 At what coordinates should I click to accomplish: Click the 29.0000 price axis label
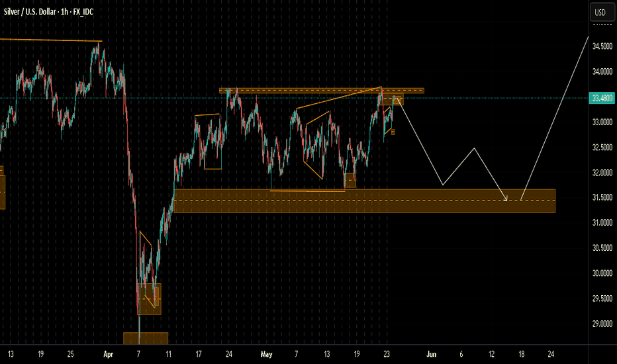[602, 324]
